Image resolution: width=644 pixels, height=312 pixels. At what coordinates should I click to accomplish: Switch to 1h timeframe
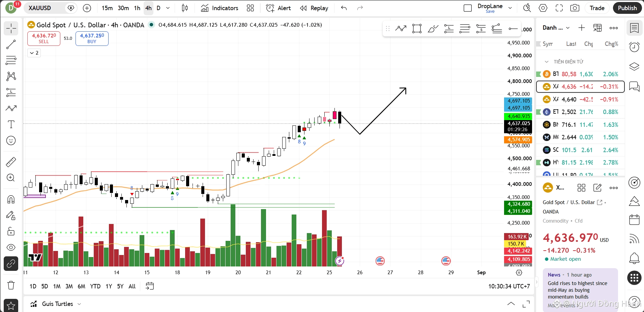137,8
